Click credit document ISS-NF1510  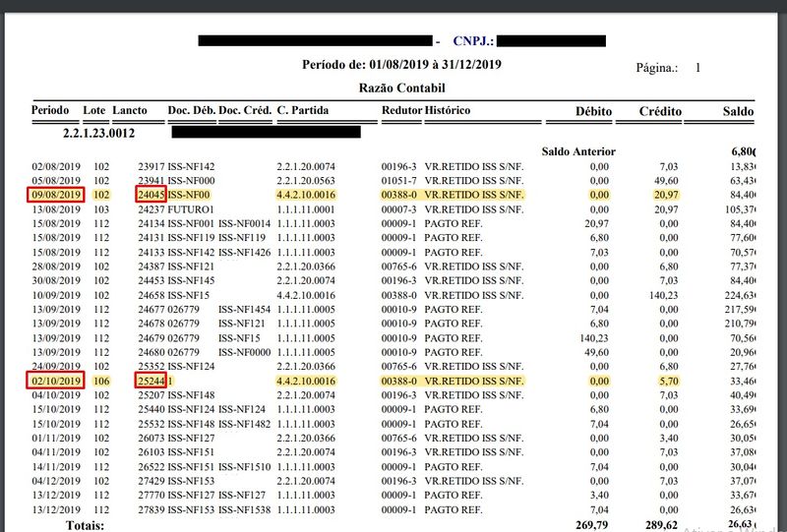(244, 467)
